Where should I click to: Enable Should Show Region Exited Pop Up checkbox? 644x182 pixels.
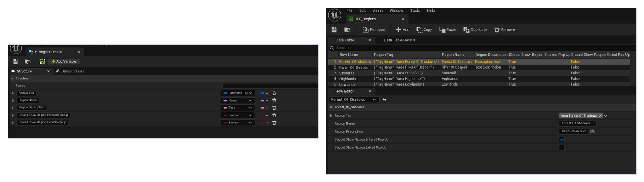[x=562, y=147]
